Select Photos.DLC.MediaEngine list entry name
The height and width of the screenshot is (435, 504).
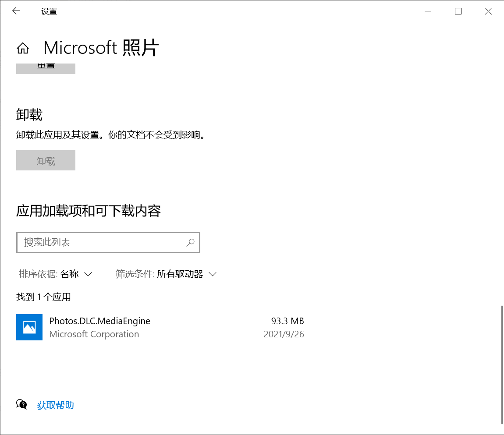[99, 321]
